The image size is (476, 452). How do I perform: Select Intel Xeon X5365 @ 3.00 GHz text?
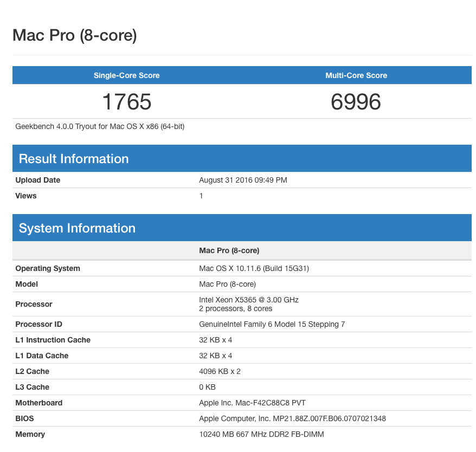coord(249,300)
